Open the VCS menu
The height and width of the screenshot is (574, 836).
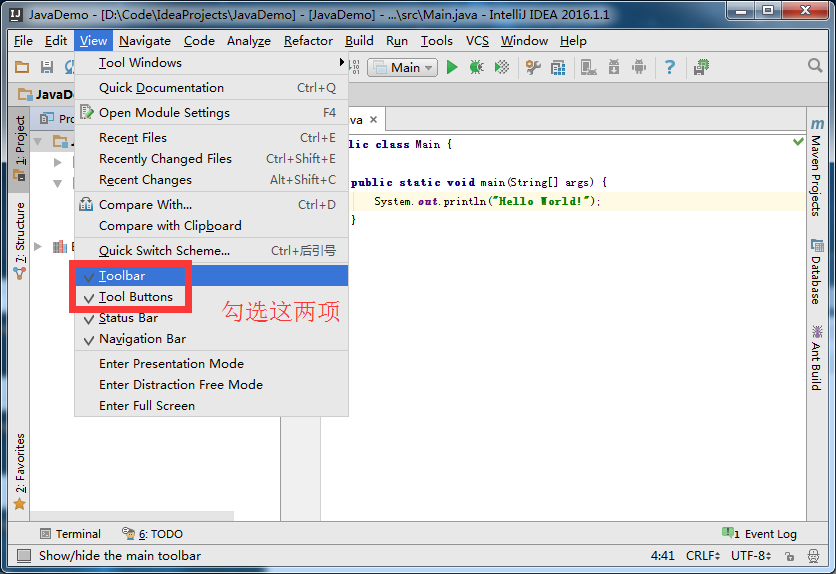[x=477, y=41]
